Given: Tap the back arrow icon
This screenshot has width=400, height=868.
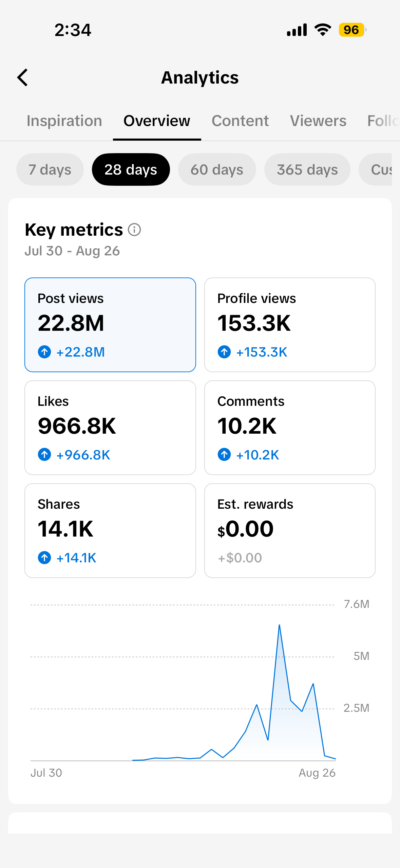Looking at the screenshot, I should [x=22, y=77].
